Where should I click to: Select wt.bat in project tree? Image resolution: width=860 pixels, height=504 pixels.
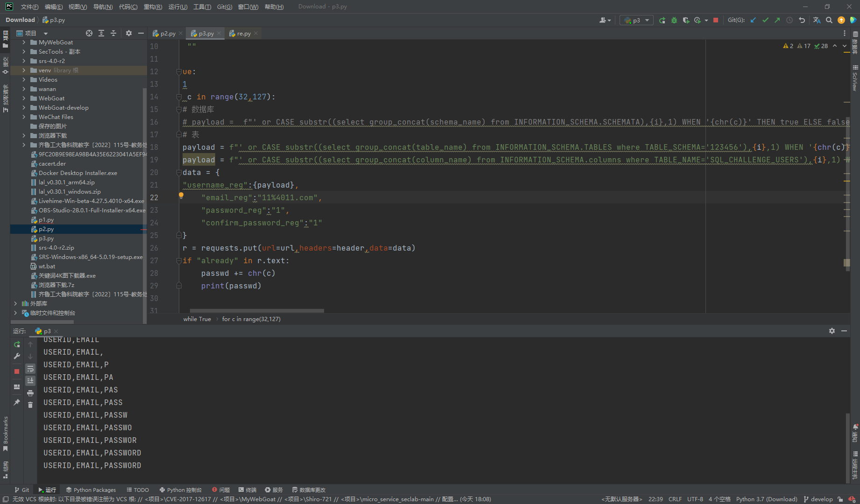click(47, 266)
